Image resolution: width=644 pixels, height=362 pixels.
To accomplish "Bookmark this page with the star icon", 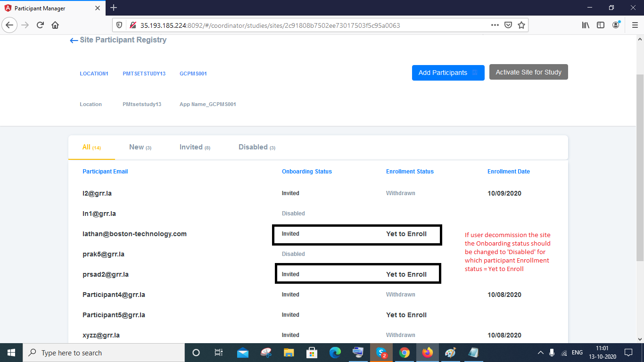I will pyautogui.click(x=521, y=25).
